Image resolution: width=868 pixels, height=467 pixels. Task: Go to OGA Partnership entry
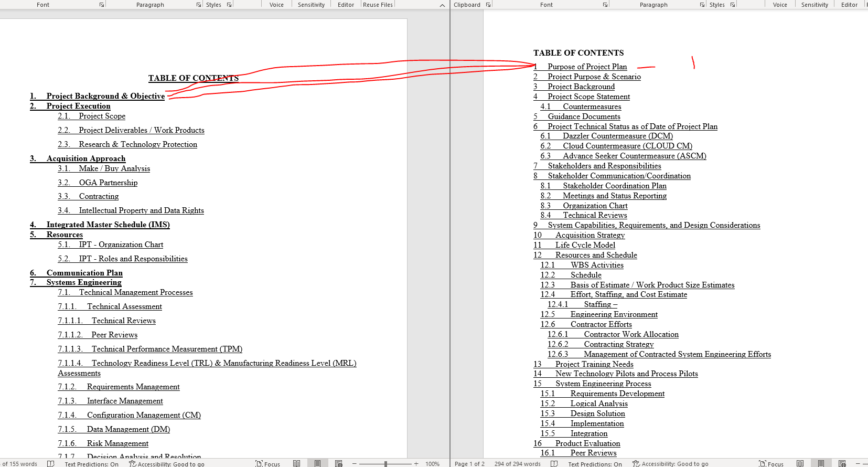(98, 183)
